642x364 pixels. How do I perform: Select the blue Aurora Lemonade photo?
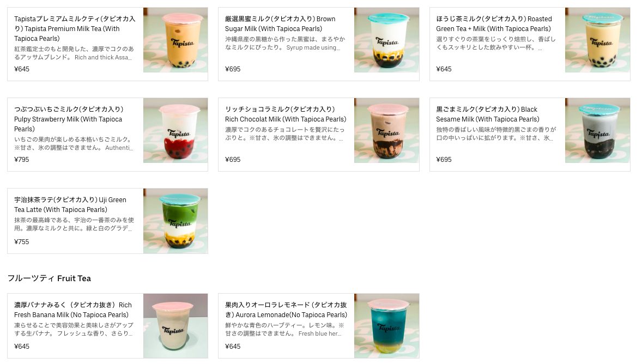386,326
